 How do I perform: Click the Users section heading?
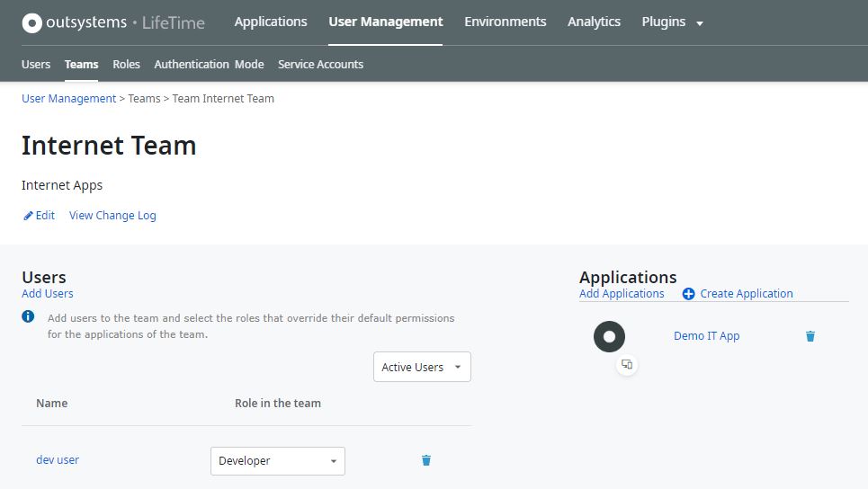[44, 277]
